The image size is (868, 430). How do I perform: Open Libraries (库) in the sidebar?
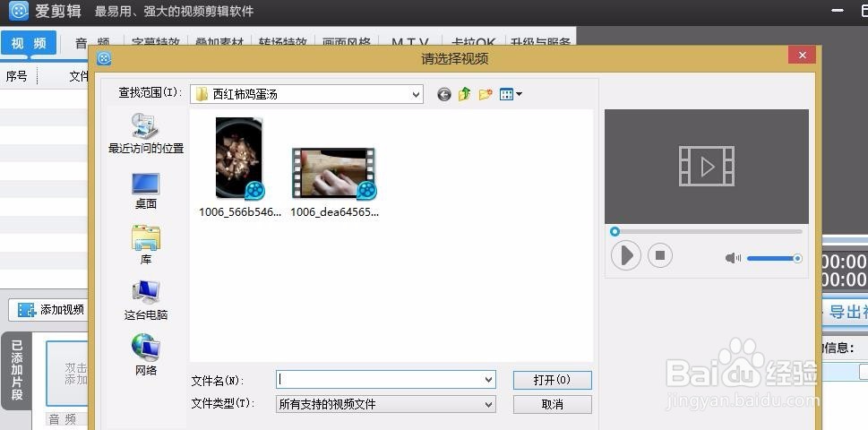click(x=146, y=245)
